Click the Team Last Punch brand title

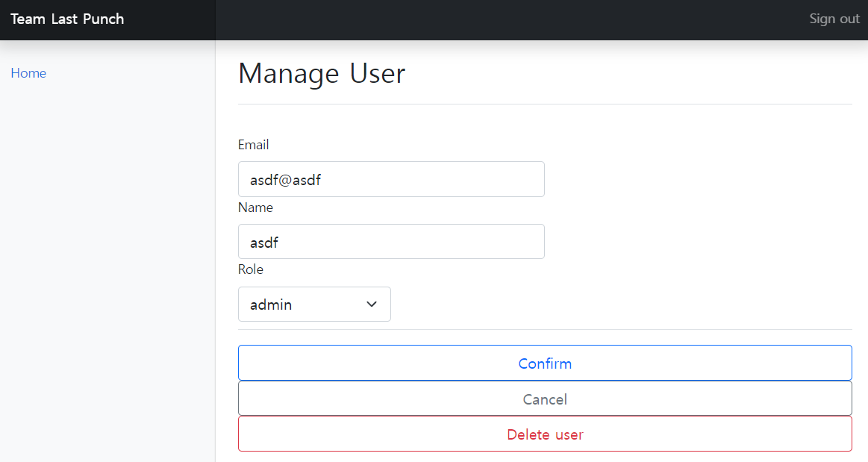tap(67, 19)
